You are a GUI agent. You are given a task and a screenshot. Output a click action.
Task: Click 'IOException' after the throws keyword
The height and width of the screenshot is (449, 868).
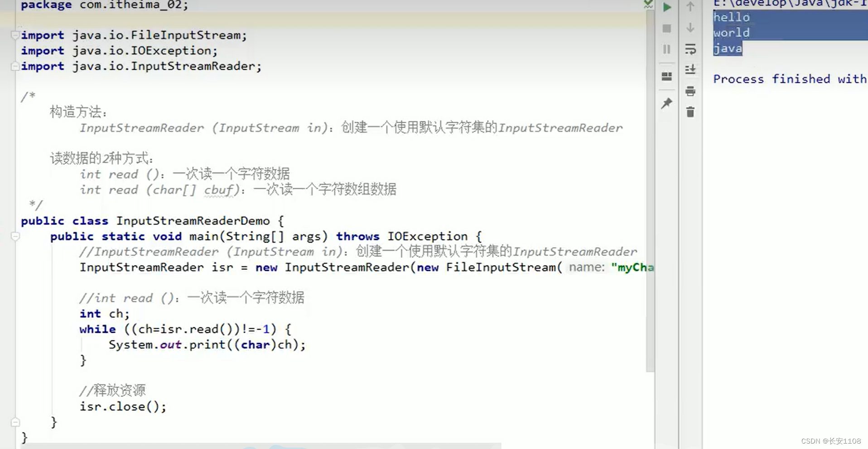point(427,236)
